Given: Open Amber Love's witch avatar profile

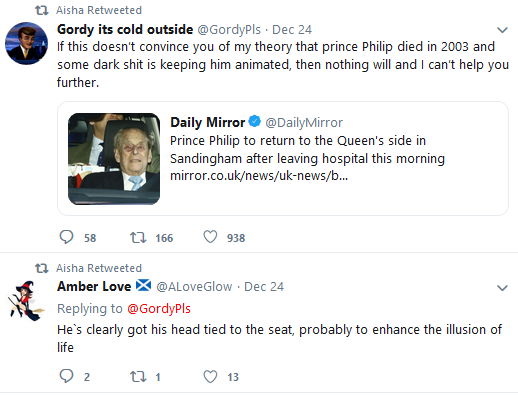Looking at the screenshot, I should (x=26, y=301).
